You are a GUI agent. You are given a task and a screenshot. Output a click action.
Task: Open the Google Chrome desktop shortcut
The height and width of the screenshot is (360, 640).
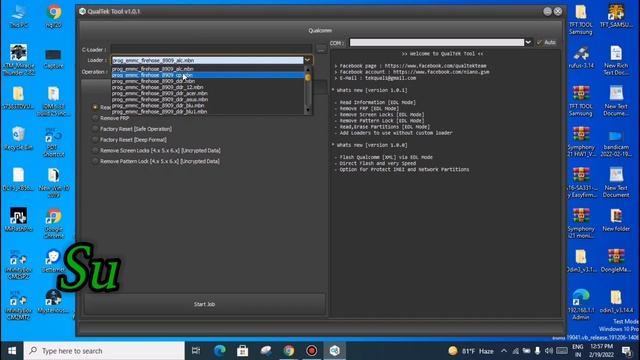tap(53, 224)
